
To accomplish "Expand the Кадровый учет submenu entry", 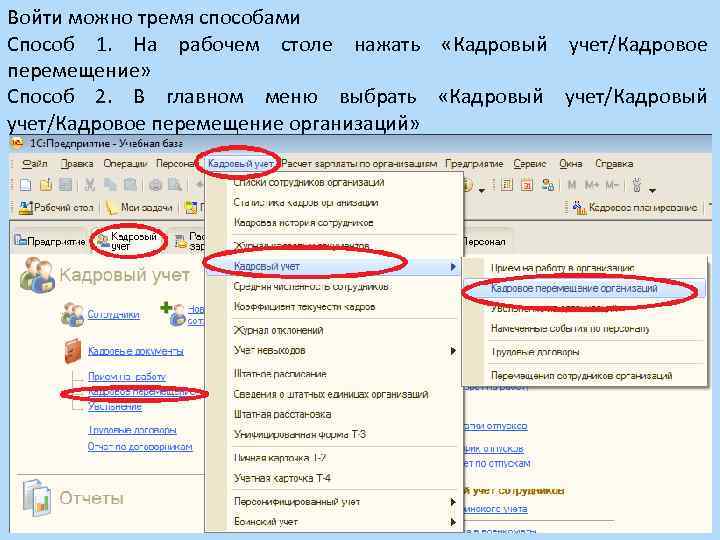I will click(332, 266).
